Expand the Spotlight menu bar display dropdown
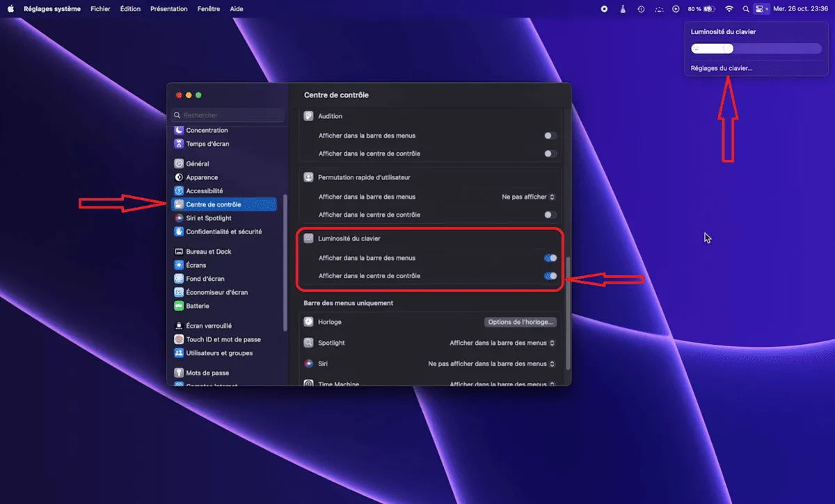 point(502,343)
